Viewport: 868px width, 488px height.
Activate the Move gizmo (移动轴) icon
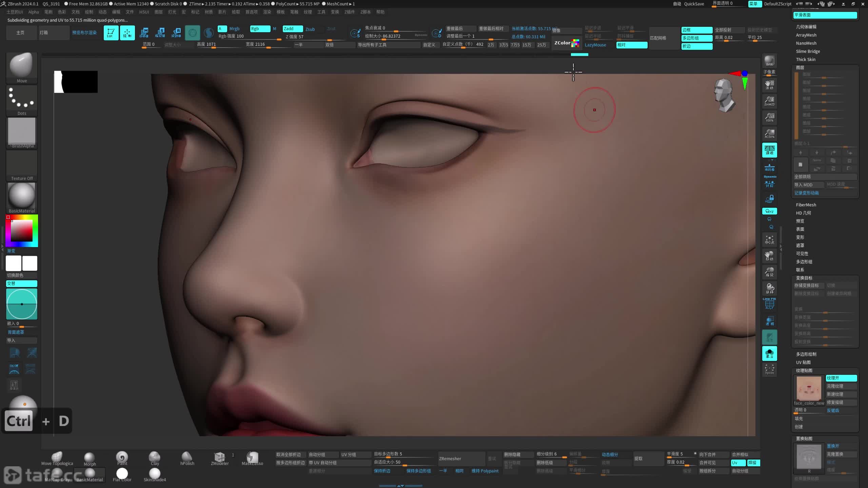[x=144, y=33]
